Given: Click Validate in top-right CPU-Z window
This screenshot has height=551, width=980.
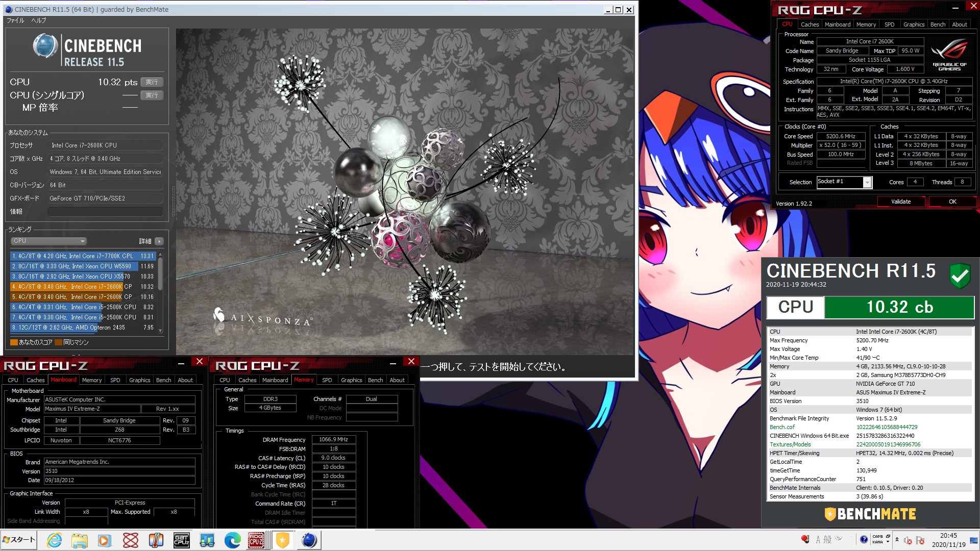Looking at the screenshot, I should coord(901,202).
